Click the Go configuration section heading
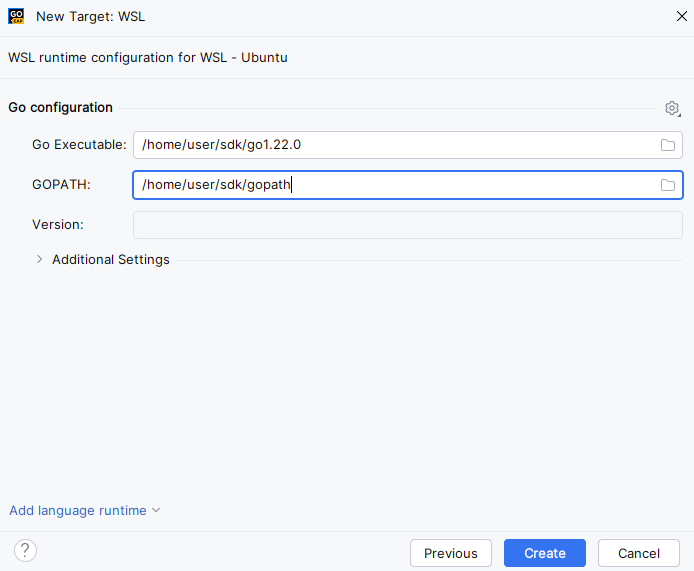This screenshot has height=571, width=694. click(60, 108)
